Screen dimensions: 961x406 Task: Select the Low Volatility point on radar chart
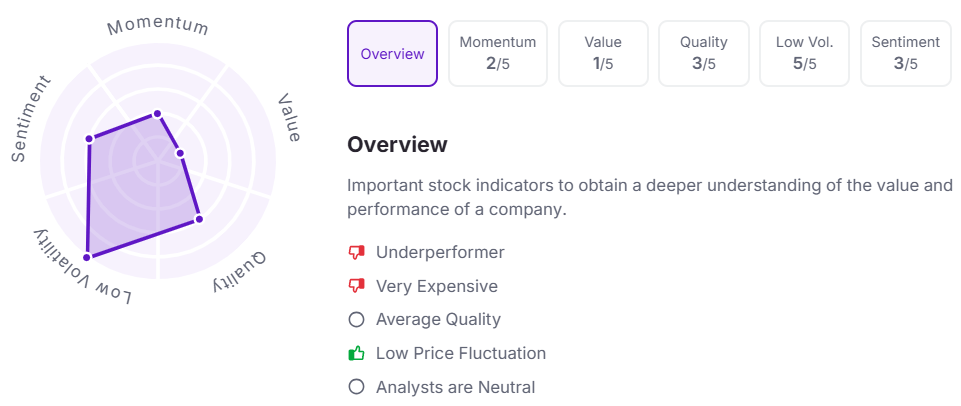coord(88,257)
